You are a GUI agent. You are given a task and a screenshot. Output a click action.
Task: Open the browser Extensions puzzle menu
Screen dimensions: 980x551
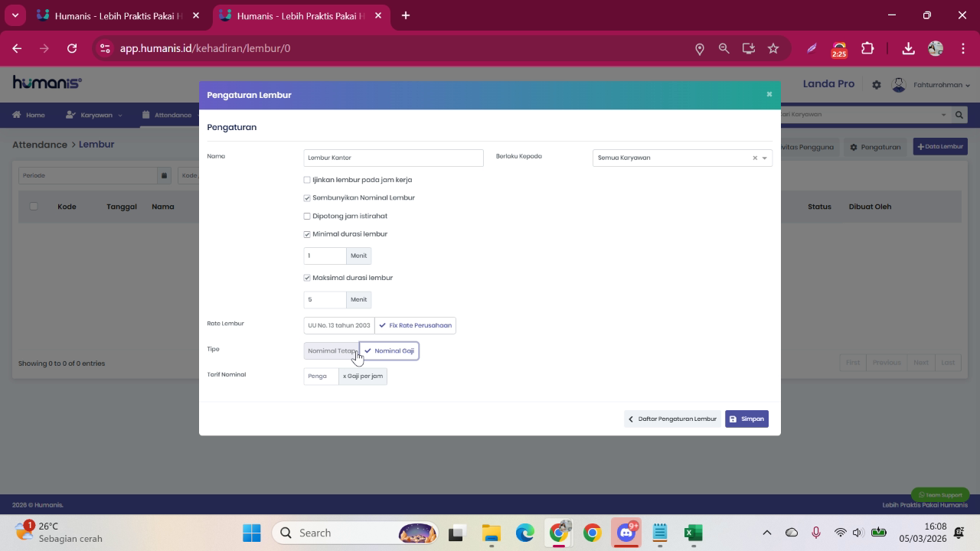point(867,48)
